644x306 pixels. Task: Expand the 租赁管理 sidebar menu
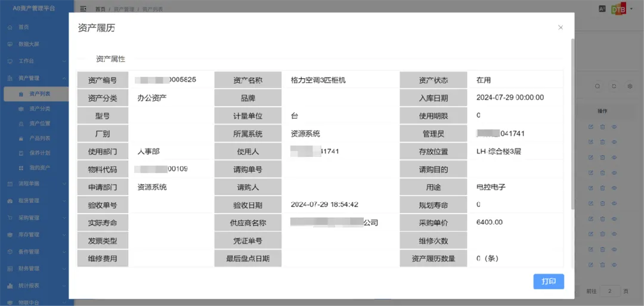point(34,201)
